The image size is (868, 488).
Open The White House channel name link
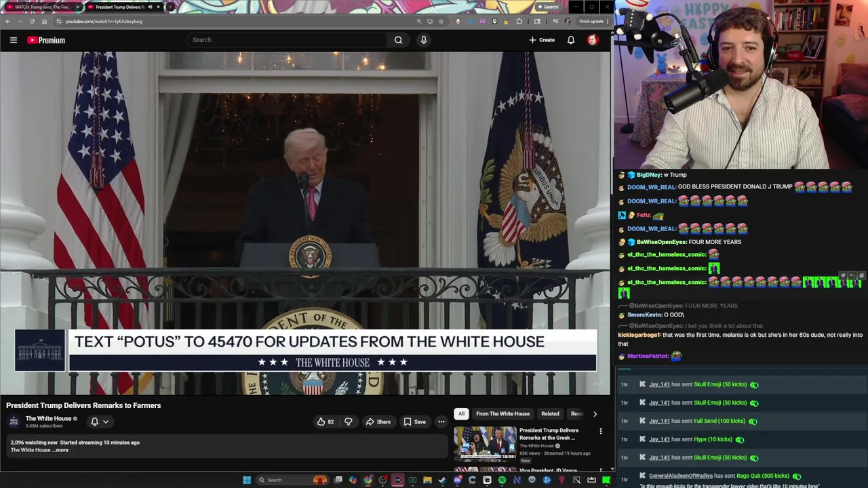[48, 418]
